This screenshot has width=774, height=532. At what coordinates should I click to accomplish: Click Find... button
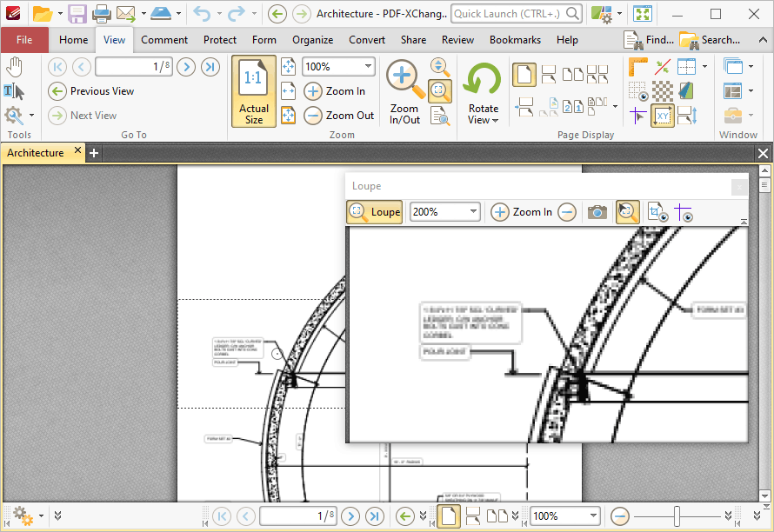click(x=648, y=40)
